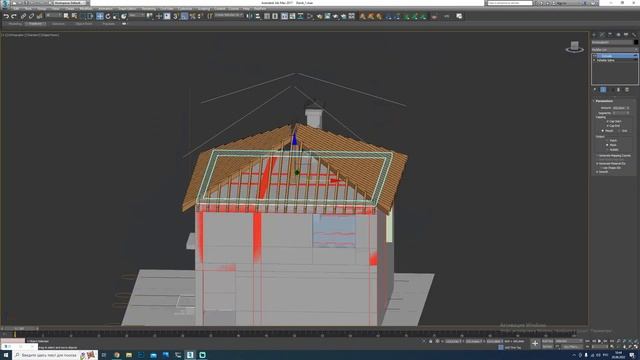Toggle the Cap Start checkbox
The height and width of the screenshot is (360, 640).
607,121
